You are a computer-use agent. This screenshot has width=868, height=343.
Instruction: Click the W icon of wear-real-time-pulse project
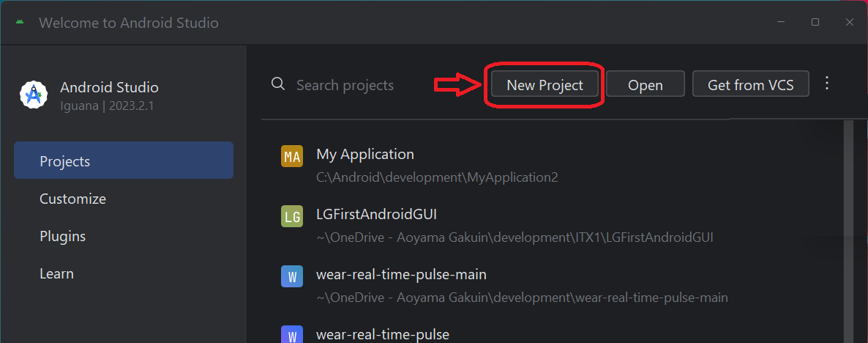click(292, 334)
